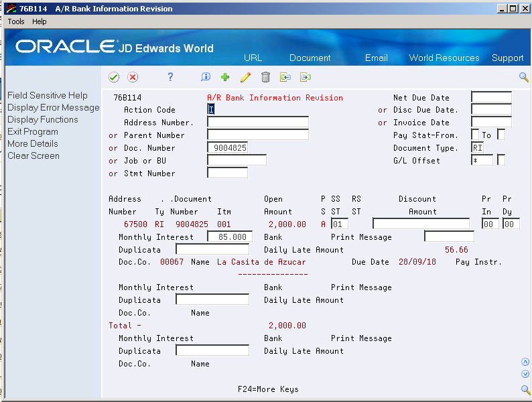Click the 76B114 application title bar icon

click(x=11, y=8)
